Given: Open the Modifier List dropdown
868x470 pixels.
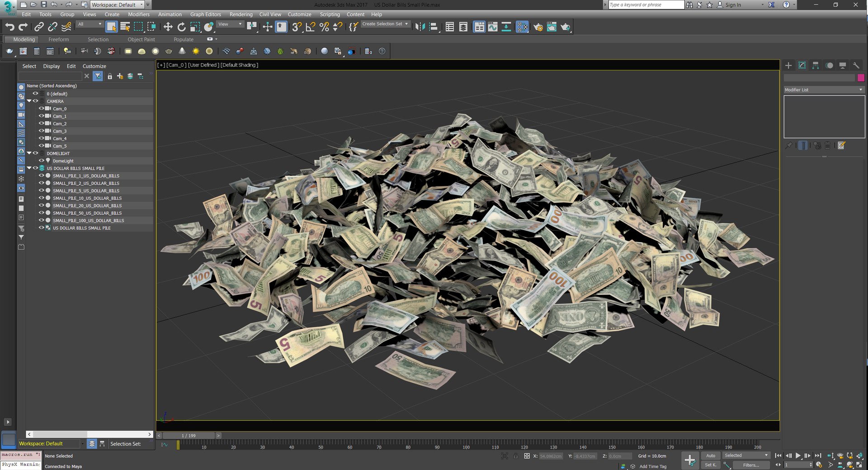Looking at the screenshot, I should pyautogui.click(x=824, y=90).
